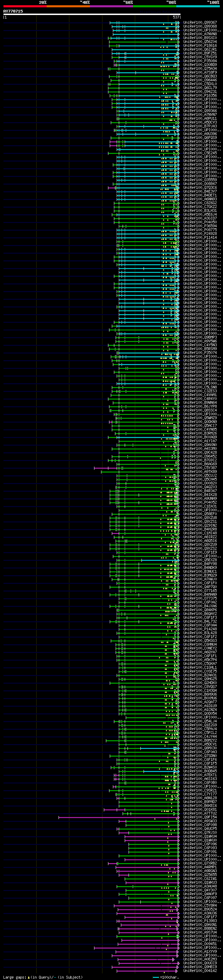Click the white query sequence bar
This screenshot has width=223, height=980.
point(92,14)
